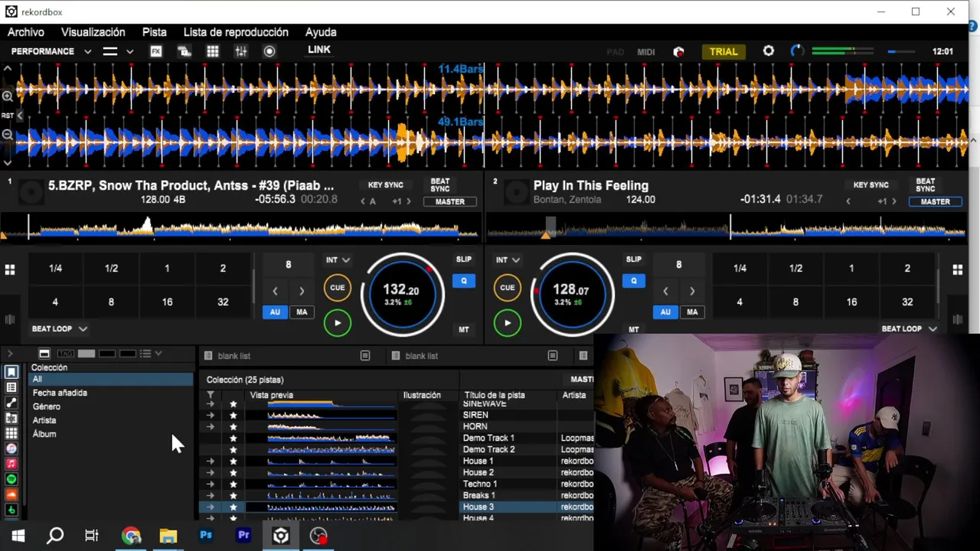Open the pad grid panel icon
Image resolution: width=980 pixels, height=551 pixels.
[213, 51]
